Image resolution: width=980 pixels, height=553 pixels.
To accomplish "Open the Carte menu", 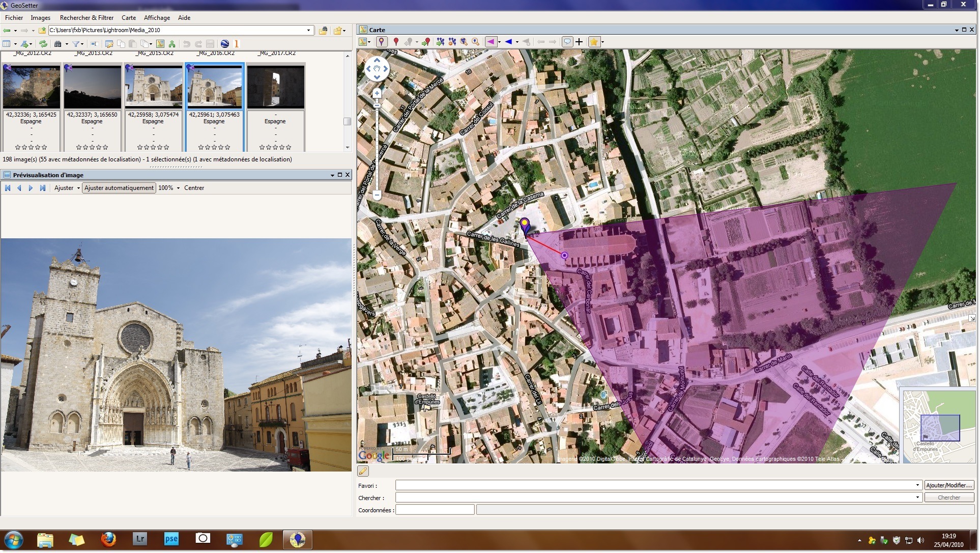I will click(x=128, y=17).
